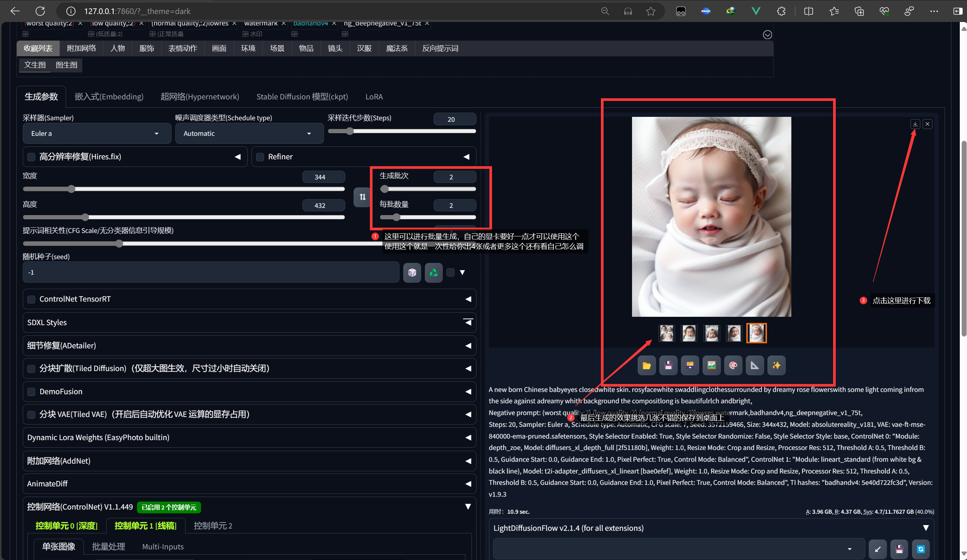This screenshot has width=967, height=560.
Task: Select ControlNet unit 2 tab
Action: [213, 526]
